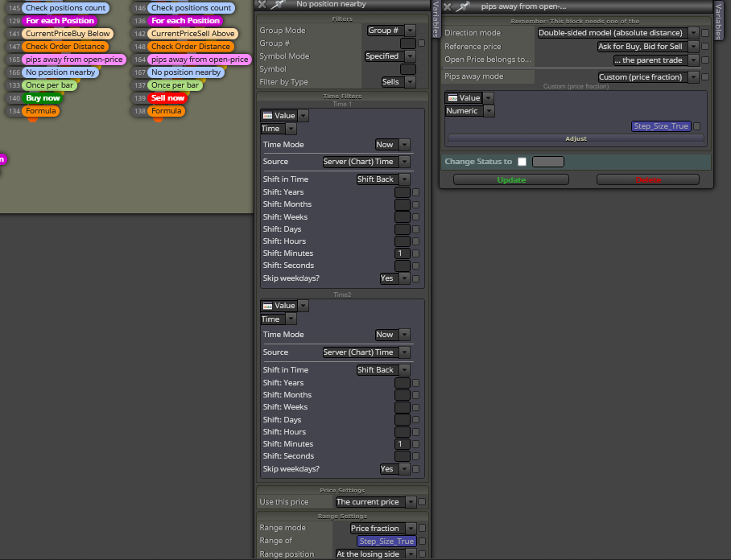731x560 pixels.
Task: Click the Time 1 Value type icon
Action: pos(267,116)
